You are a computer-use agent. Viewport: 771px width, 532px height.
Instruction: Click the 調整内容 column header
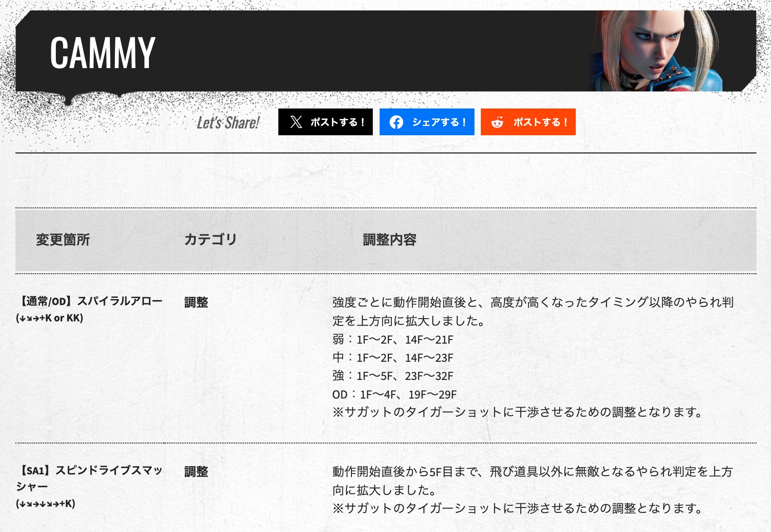tap(390, 240)
